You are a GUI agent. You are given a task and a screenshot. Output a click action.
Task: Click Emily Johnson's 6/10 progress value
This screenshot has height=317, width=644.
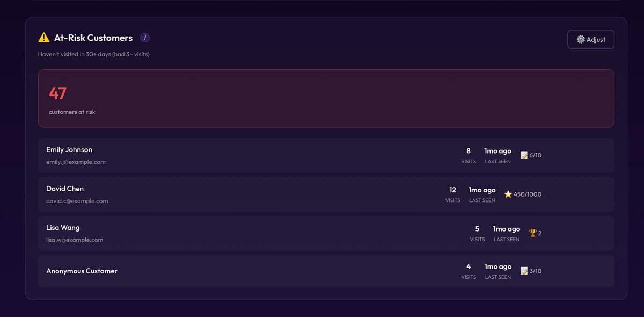(536, 155)
